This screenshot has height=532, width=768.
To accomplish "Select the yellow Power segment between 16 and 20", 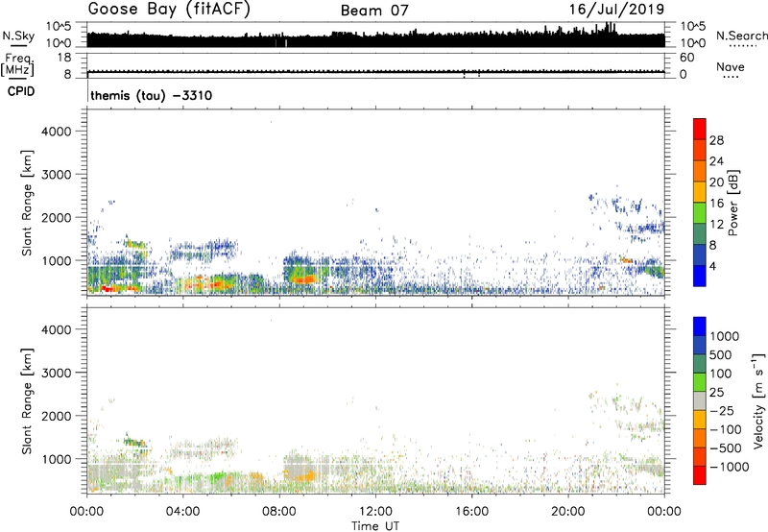I will 700,192.
